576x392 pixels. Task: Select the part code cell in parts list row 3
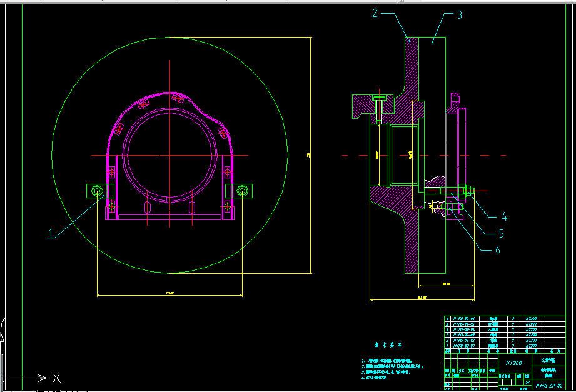464,335
